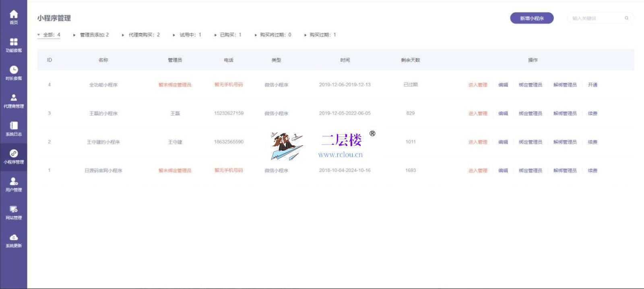Open the 时长套餐 clock icon
The height and width of the screenshot is (289, 644).
pyautogui.click(x=14, y=70)
